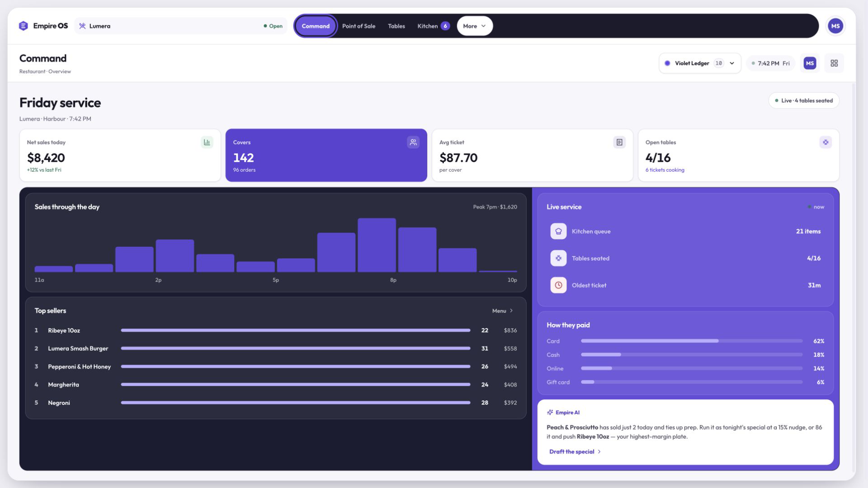Image resolution: width=868 pixels, height=488 pixels.
Task: Click the Violet Ledger color dot
Action: pos(667,63)
